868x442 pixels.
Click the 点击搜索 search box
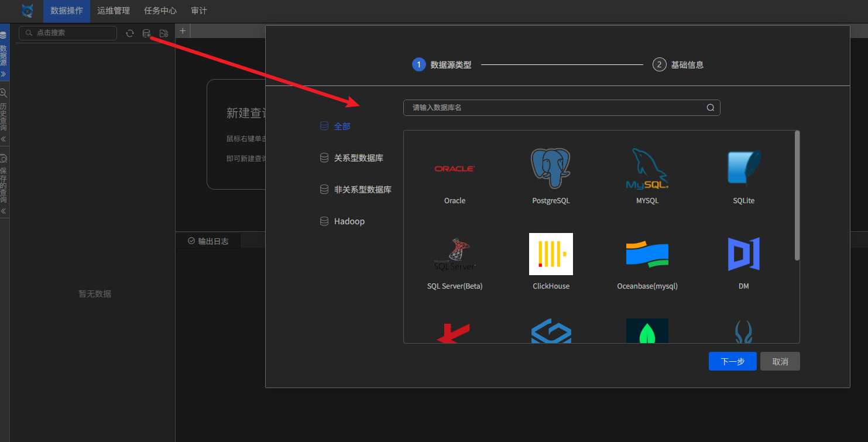68,33
